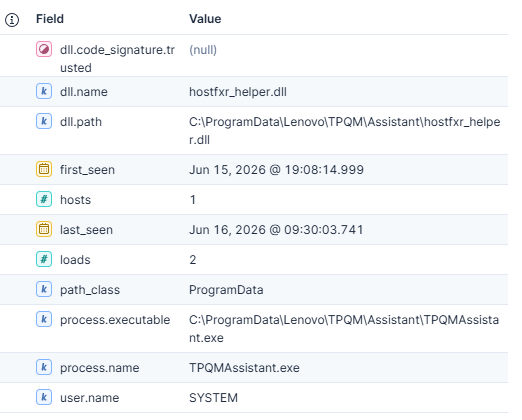Click the number icon next to hosts

click(44, 199)
